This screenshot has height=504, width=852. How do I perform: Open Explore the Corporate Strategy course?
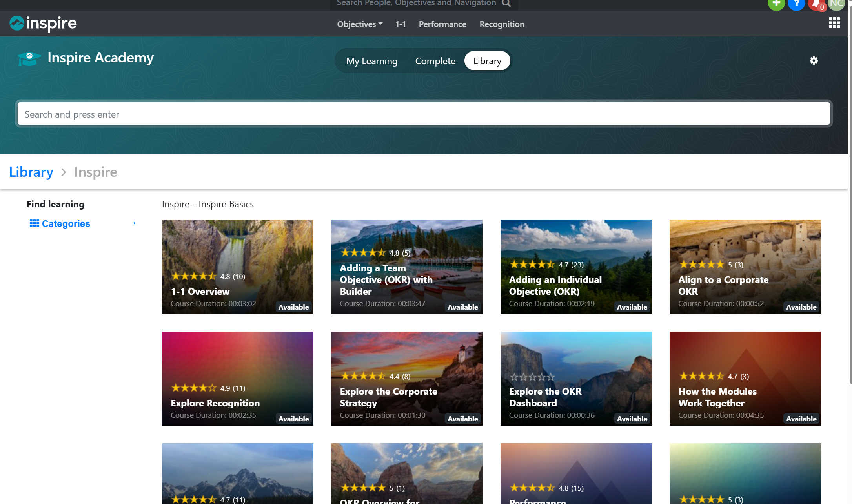(407, 379)
